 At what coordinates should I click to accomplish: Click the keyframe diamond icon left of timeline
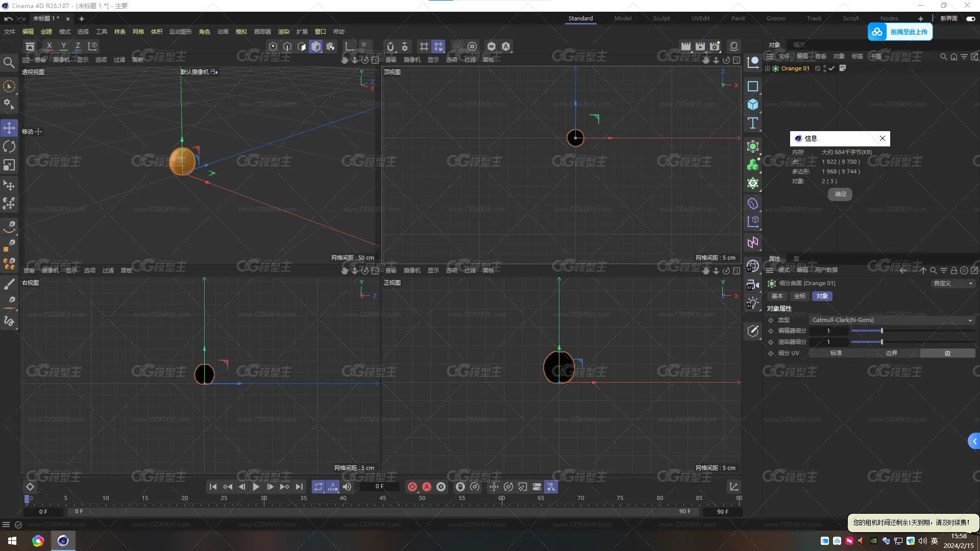click(30, 487)
